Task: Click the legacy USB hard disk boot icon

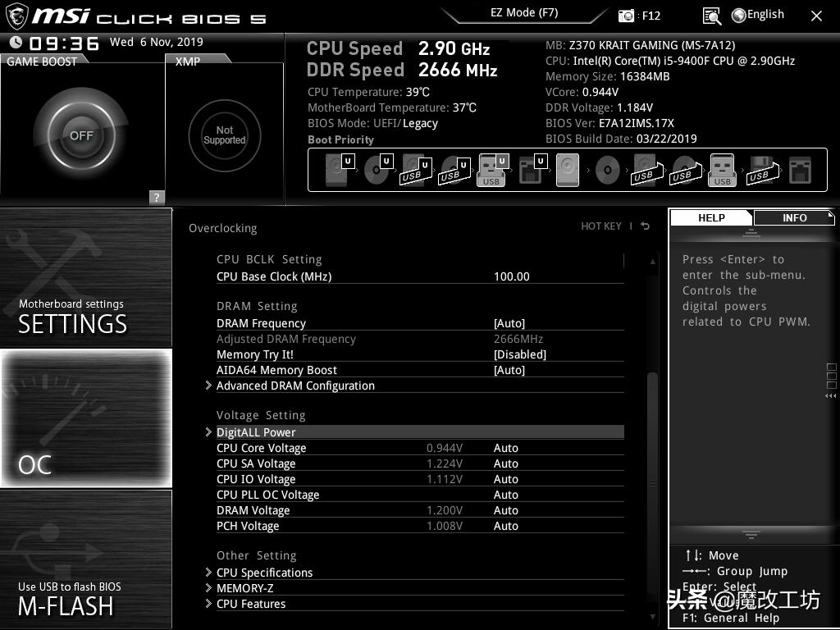Action: point(647,170)
